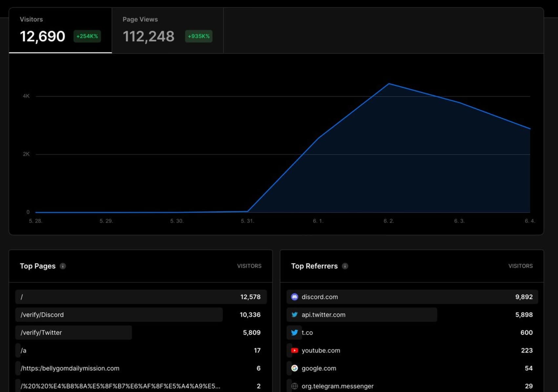Click the 5. 31. date label on chart axis
The image size is (558, 392).
point(247,221)
